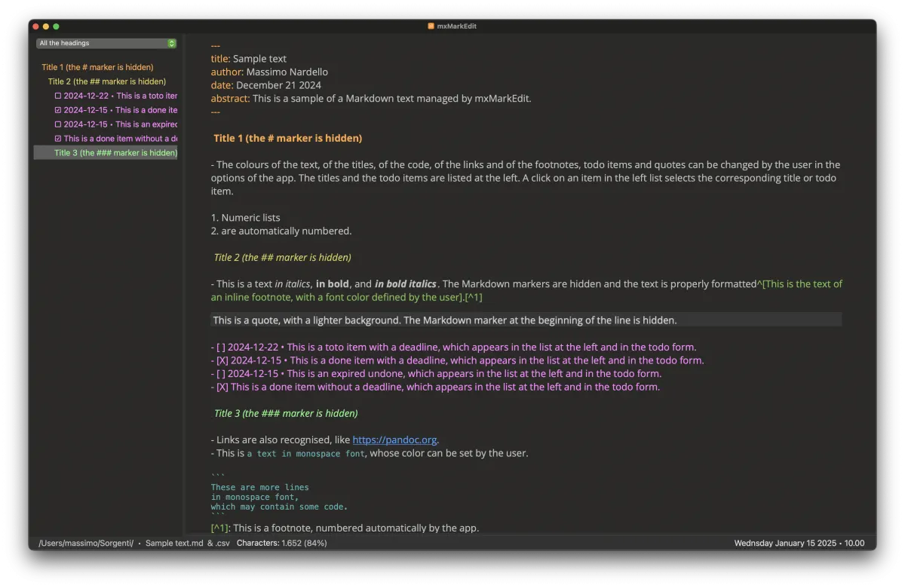Select sidebar text '2024-12-22 • This is a toto item'

pos(121,96)
